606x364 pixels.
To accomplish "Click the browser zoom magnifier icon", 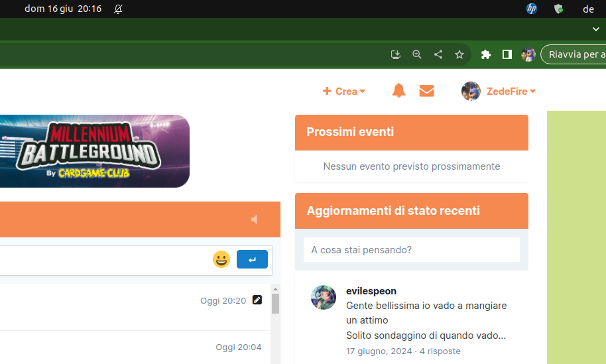I will pyautogui.click(x=416, y=54).
